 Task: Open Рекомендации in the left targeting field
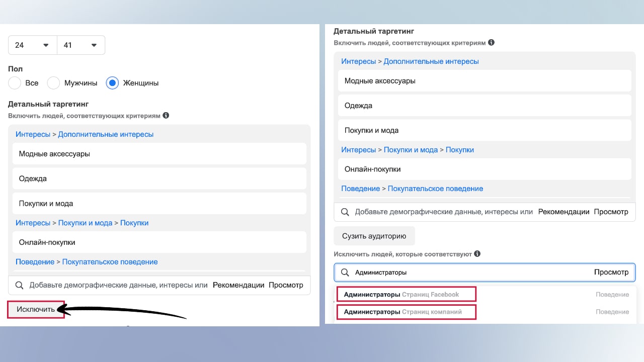coord(238,285)
